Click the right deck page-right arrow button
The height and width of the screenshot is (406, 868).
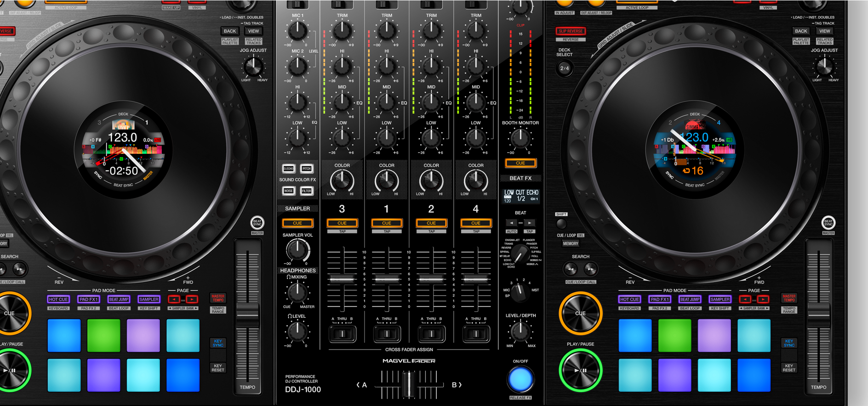[763, 299]
